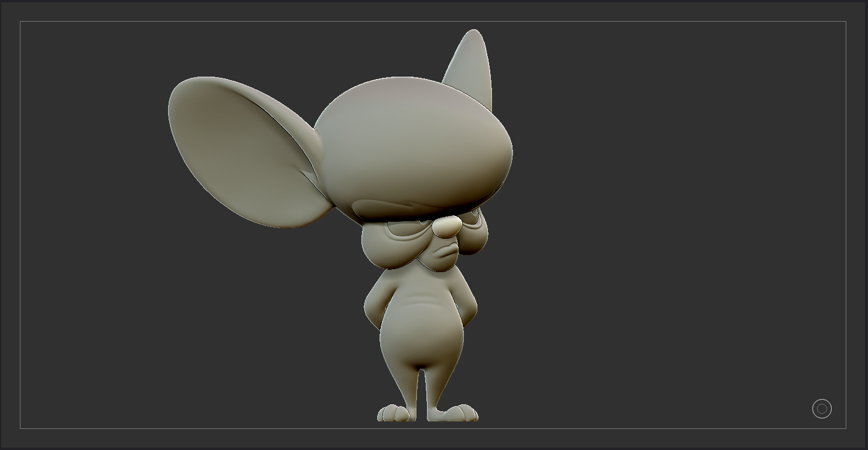The image size is (868, 450).
Task: Click the character's nose on the model
Action: click(x=447, y=226)
